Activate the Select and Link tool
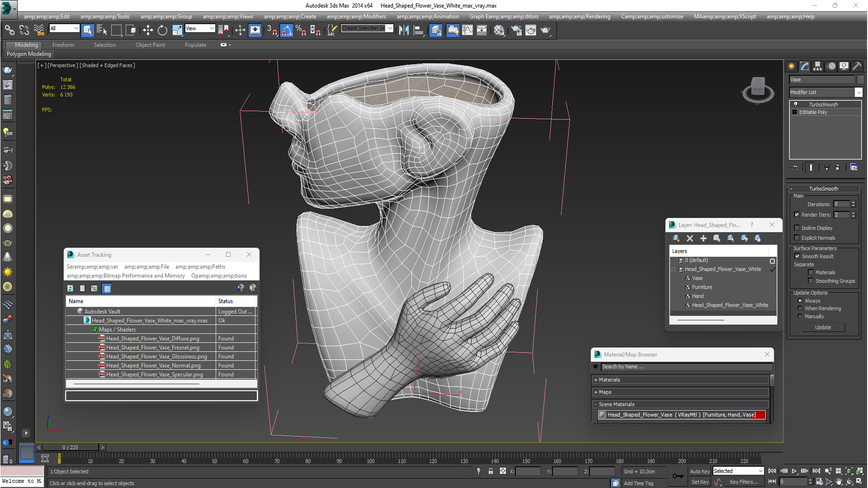This screenshot has height=488, width=868. tap(9, 30)
